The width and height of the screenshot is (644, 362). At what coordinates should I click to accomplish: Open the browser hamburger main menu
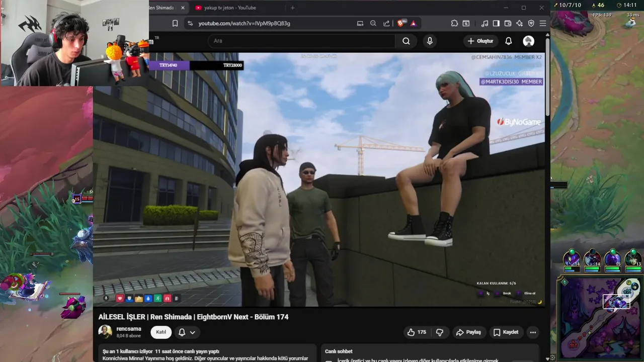tap(542, 23)
